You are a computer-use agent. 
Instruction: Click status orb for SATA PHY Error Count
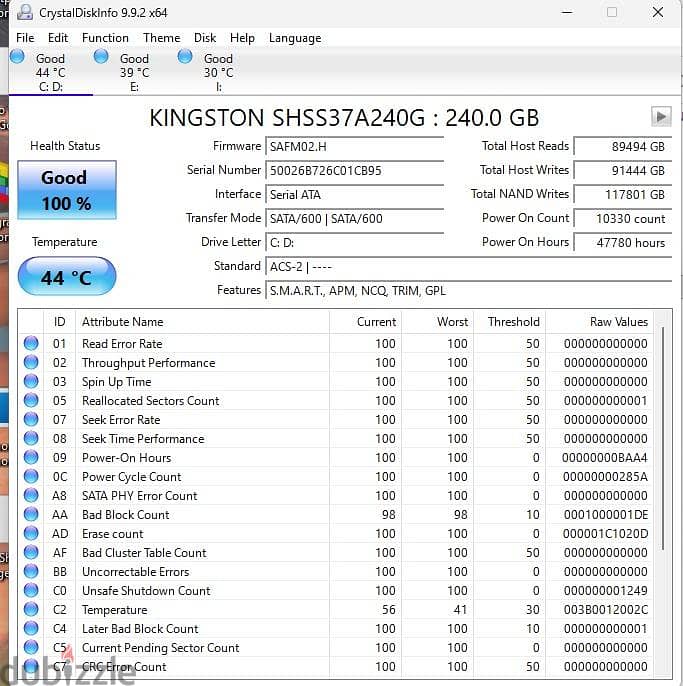[31, 495]
